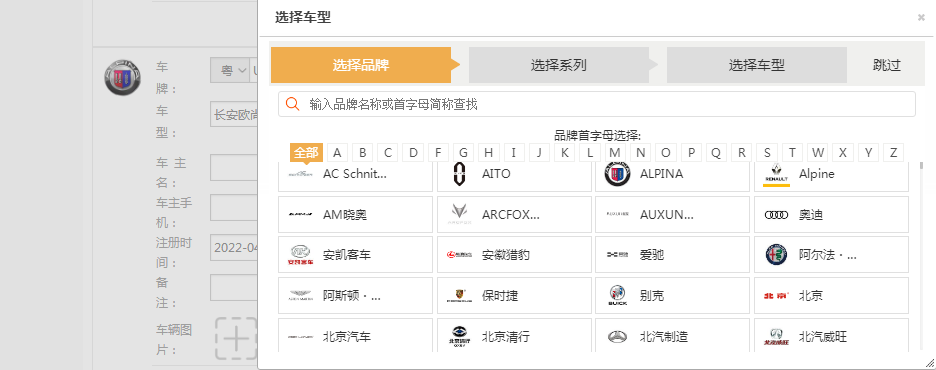Pick the 北汽制造 brand logo
Image resolution: width=936 pixels, height=370 pixels.
click(x=617, y=337)
